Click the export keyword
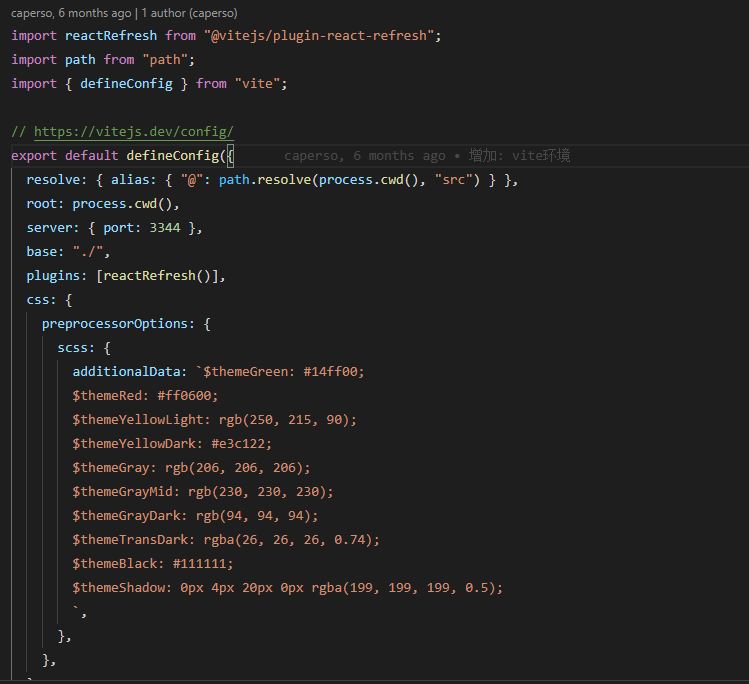The height and width of the screenshot is (684, 749). click(34, 156)
